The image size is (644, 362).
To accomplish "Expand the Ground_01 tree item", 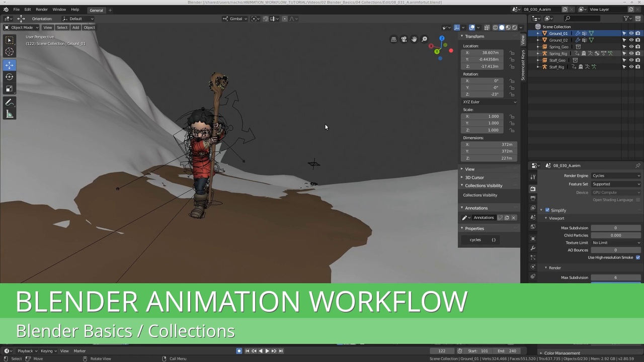I will coord(538,33).
